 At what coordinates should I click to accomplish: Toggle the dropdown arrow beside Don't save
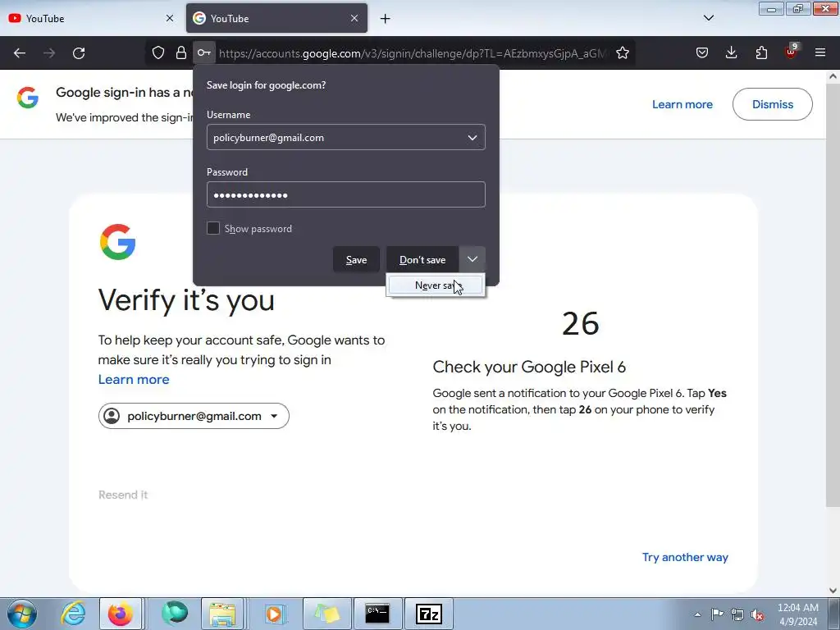pos(472,259)
